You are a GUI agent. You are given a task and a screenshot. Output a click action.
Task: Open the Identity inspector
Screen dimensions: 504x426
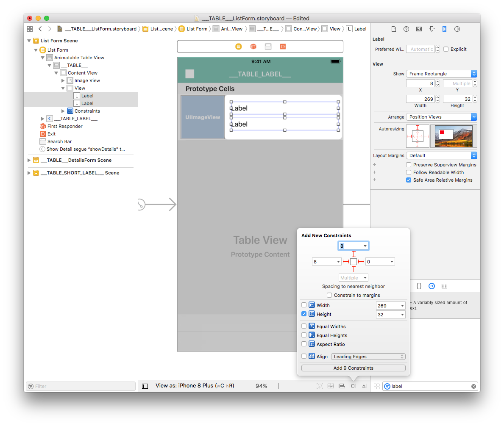(x=419, y=29)
